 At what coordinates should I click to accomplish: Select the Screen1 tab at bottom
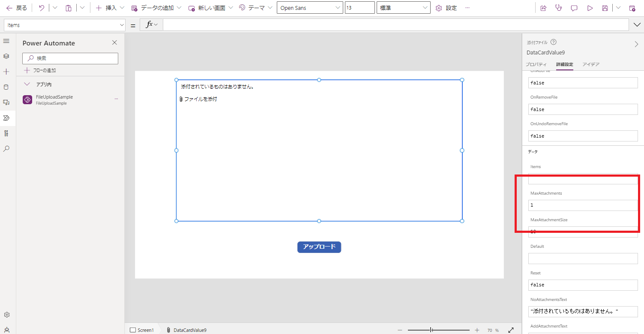click(143, 330)
